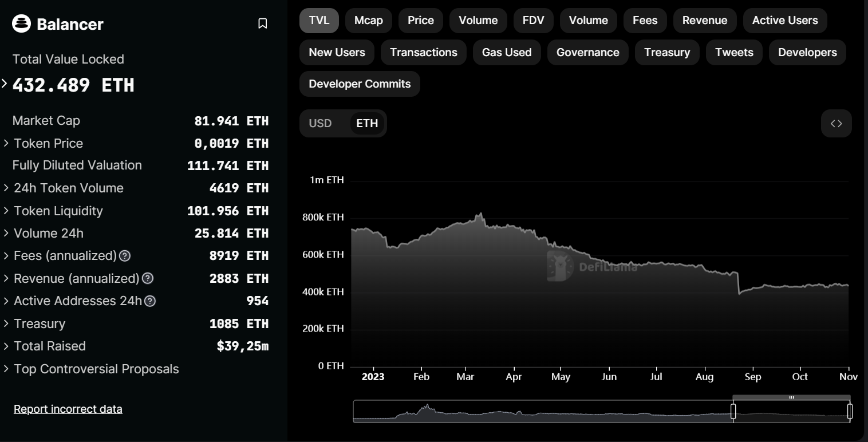Expand the Total Raised row

coord(6,346)
